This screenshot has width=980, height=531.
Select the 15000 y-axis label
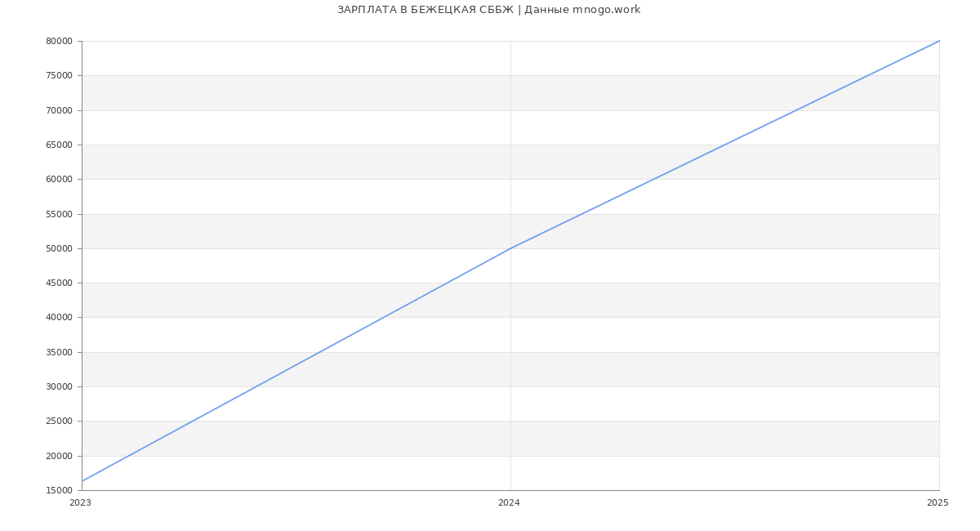point(59,491)
